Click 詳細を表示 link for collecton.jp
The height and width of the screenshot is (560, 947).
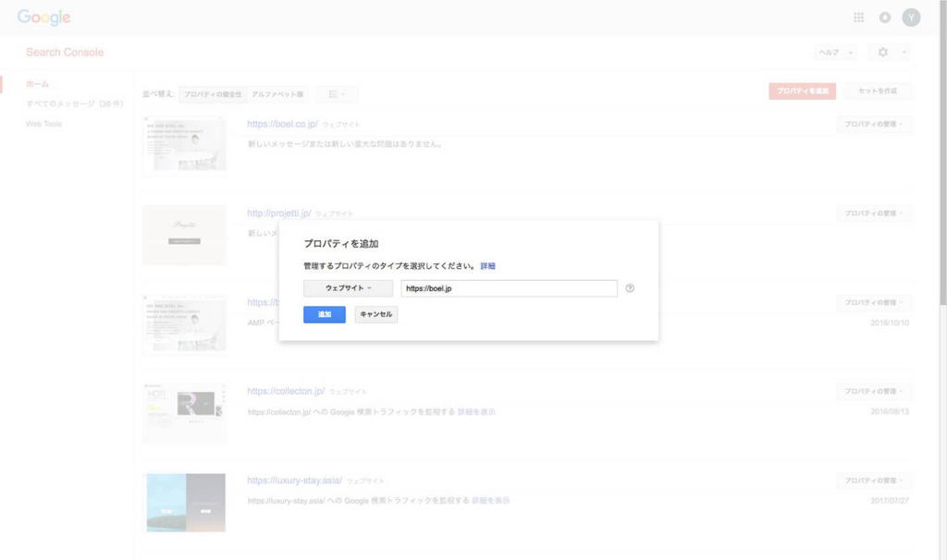click(x=476, y=412)
